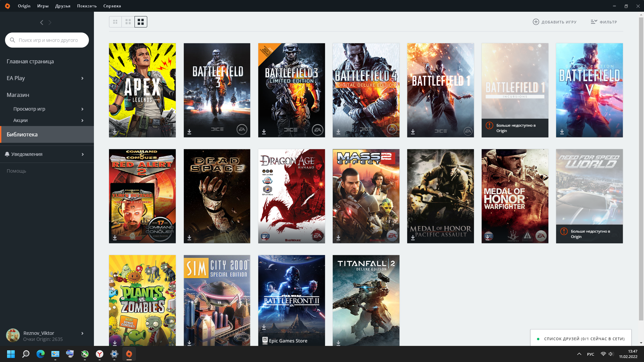
Task: Toggle the small list view
Action: [115, 21]
